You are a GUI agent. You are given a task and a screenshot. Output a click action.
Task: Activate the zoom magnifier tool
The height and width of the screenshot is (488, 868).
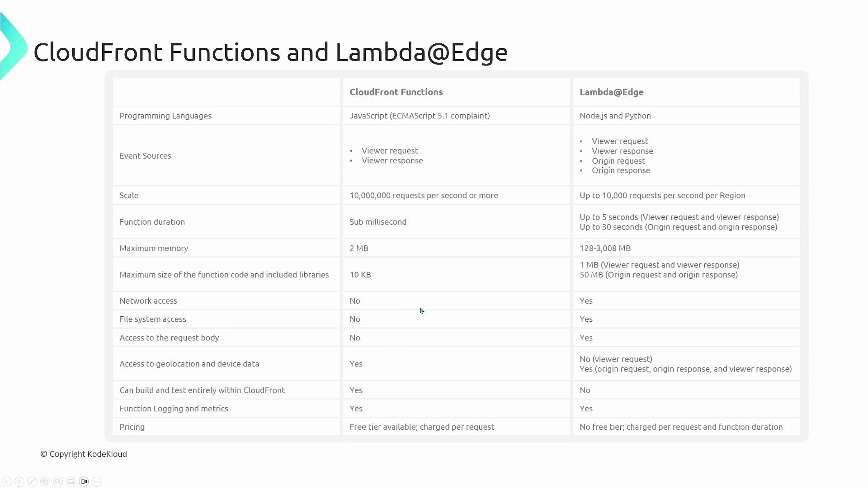58,482
